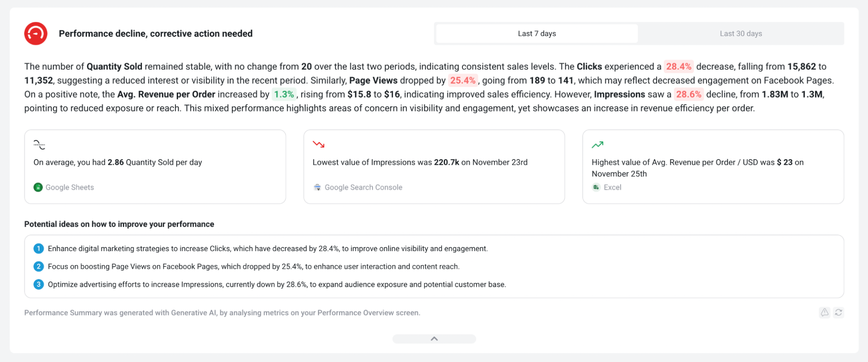Select the Quantity Sold average insight card
The image size is (868, 362).
[x=155, y=166]
